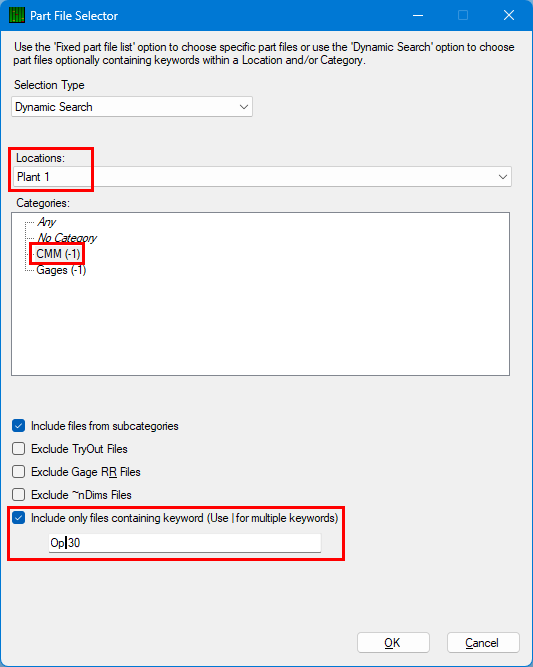Click into the keyword text field
The image size is (533, 667).
tap(185, 543)
